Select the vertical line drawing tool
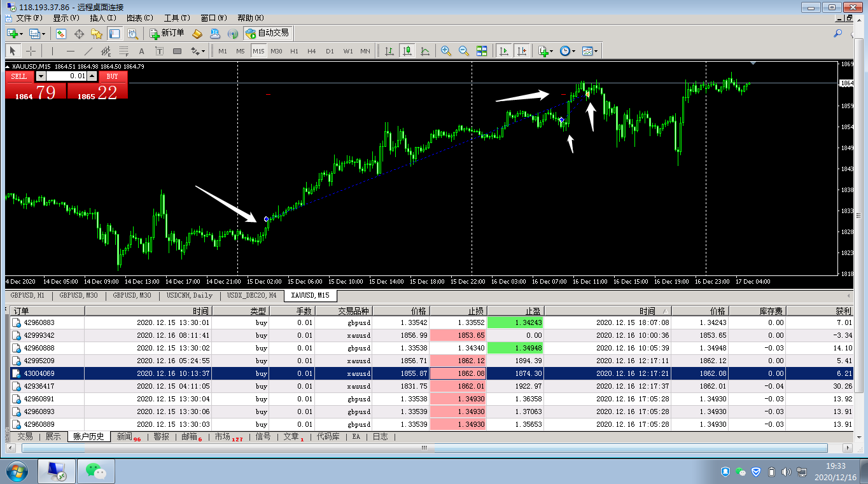The height and width of the screenshot is (484, 868). pyautogui.click(x=52, y=51)
